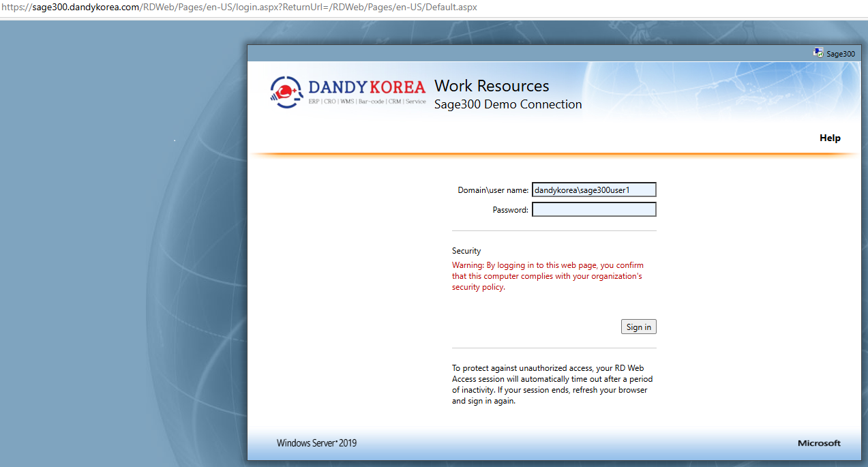Click the Sign in button
Screen dimensions: 868x467
point(639,327)
